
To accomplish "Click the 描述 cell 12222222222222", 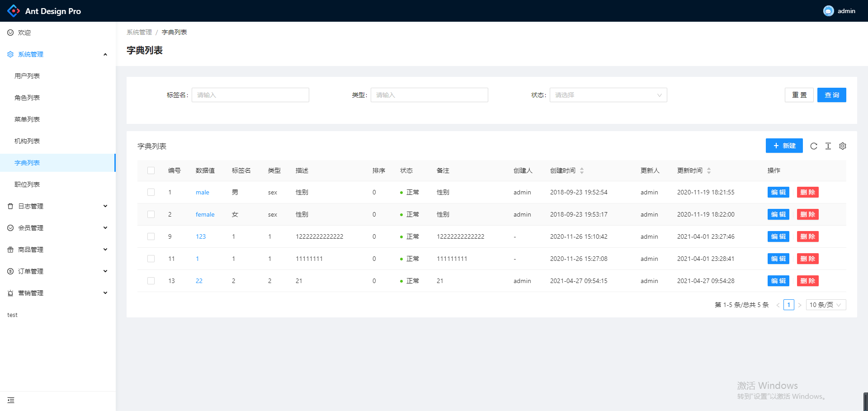I will pyautogui.click(x=320, y=236).
